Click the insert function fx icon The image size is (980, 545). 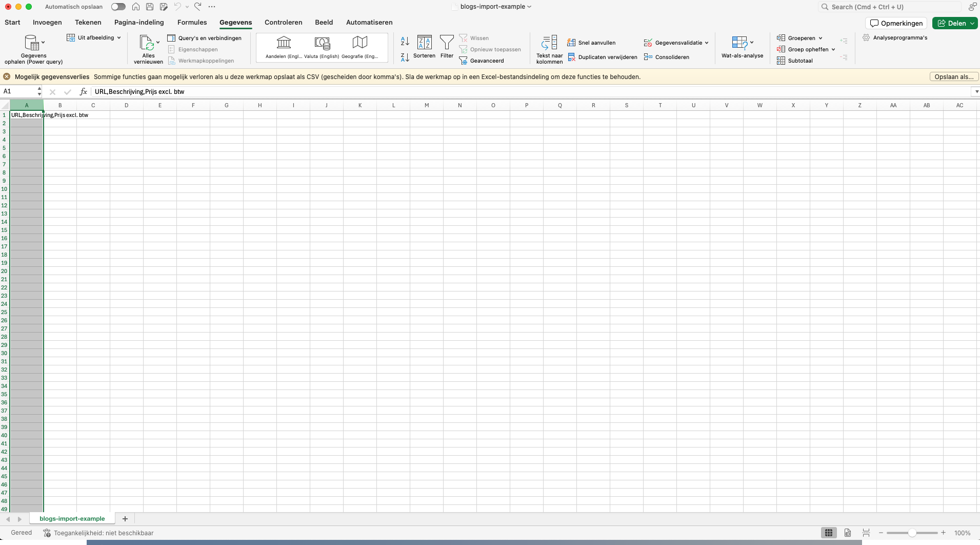point(84,91)
